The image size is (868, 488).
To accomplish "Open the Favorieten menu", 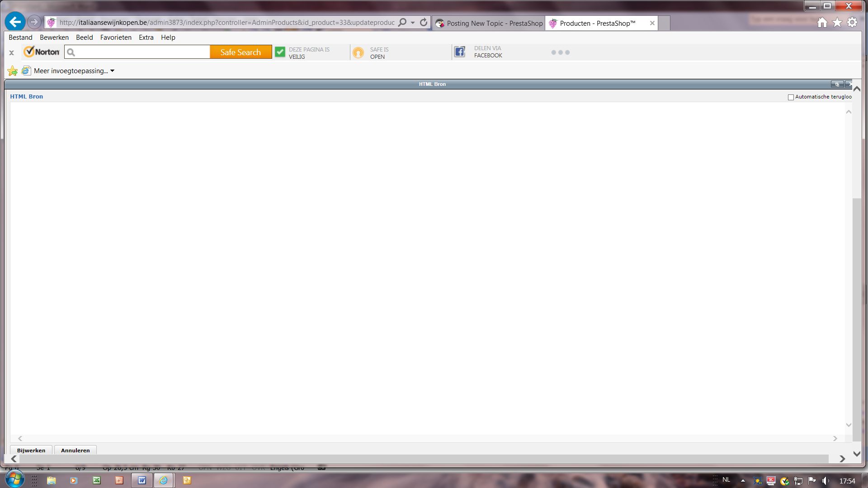I will (116, 38).
